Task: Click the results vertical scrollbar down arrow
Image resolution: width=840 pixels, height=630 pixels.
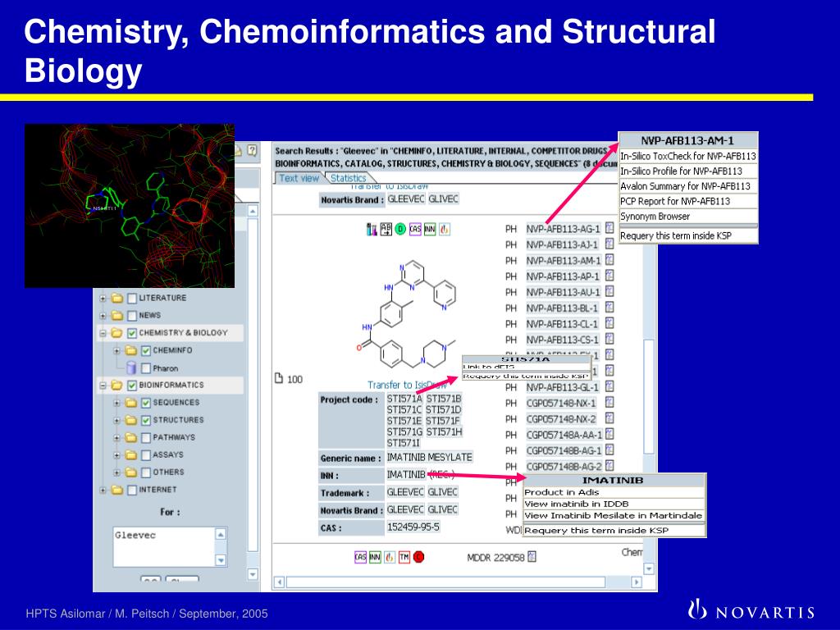Action: click(649, 569)
